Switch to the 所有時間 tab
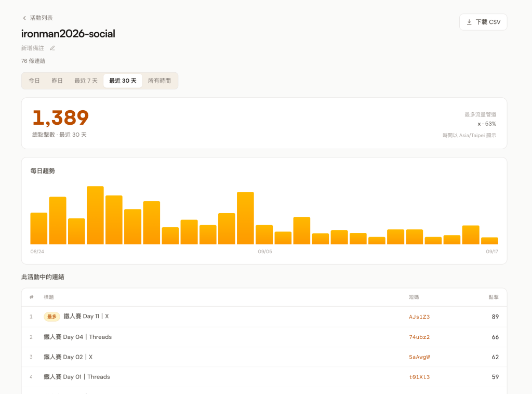The width and height of the screenshot is (532, 394). [159, 81]
